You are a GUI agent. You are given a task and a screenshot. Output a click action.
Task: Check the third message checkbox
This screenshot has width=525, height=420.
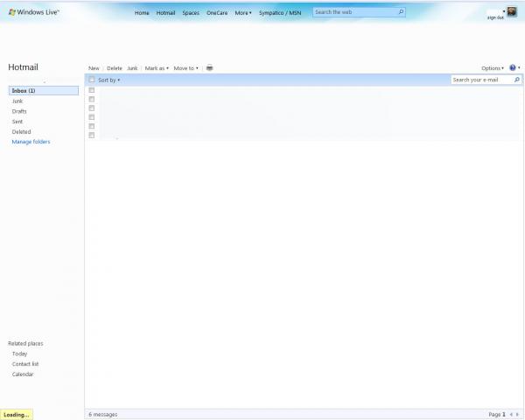[91, 108]
